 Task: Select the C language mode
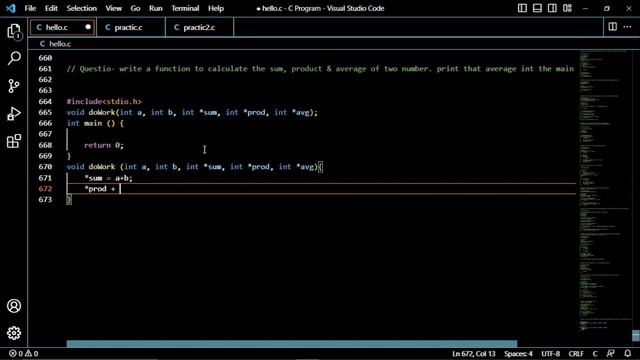point(595,353)
